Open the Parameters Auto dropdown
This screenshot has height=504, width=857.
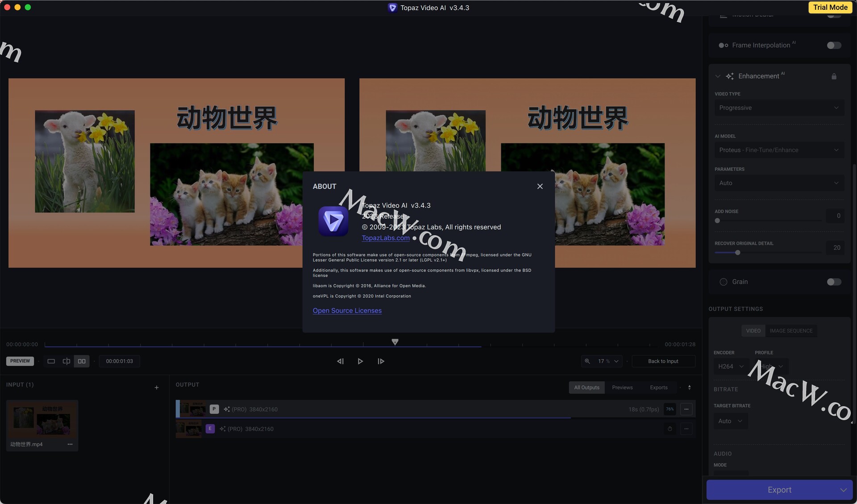pyautogui.click(x=779, y=183)
